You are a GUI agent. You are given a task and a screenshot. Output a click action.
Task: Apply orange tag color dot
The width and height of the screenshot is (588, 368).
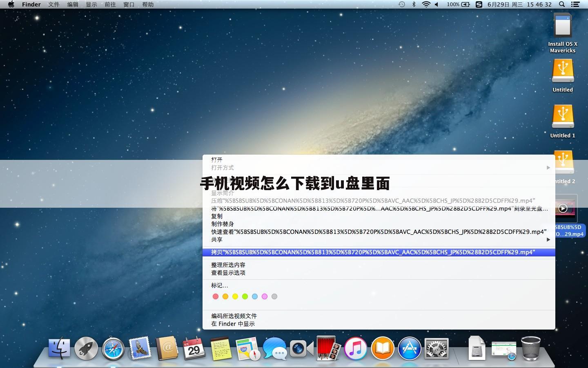click(225, 296)
